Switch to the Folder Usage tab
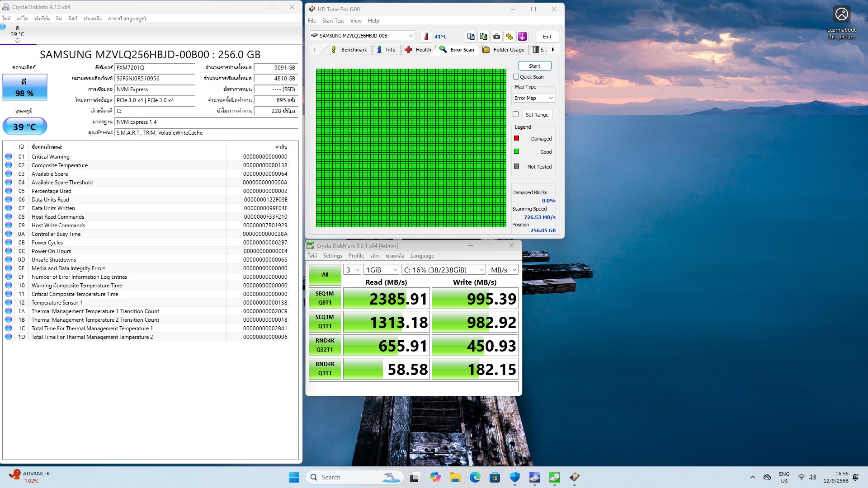Screen dimensions: 868x488 pos(503,50)
